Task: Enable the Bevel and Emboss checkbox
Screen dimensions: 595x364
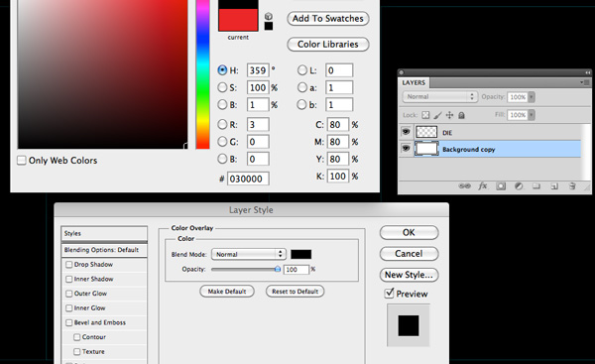Action: point(69,322)
